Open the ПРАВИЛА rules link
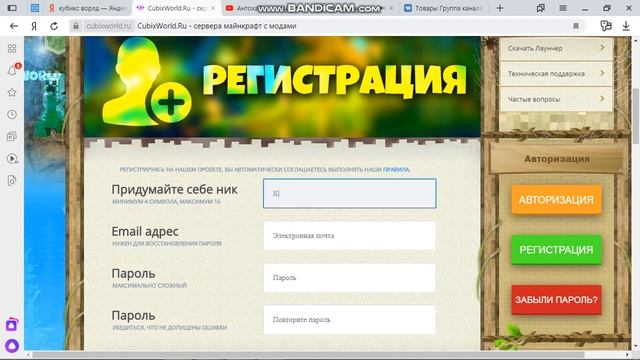 pos(396,169)
